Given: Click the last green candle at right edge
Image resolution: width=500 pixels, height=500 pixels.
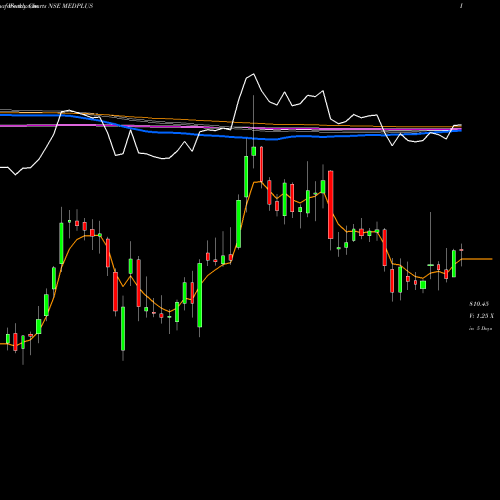Looking at the screenshot, I should pyautogui.click(x=454, y=263).
